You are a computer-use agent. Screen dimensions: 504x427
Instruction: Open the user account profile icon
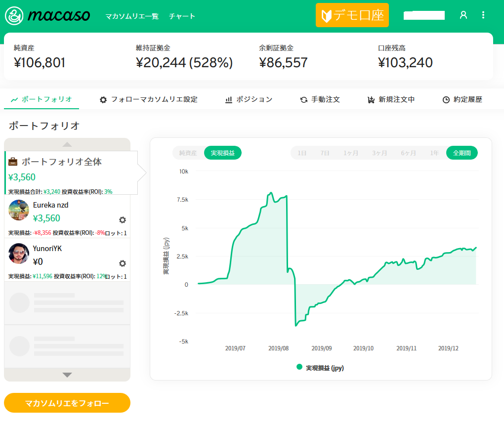pyautogui.click(x=463, y=15)
